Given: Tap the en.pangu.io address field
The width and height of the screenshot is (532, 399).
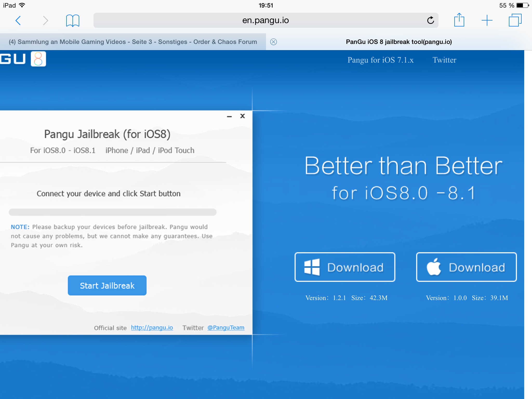Looking at the screenshot, I should tap(265, 20).
